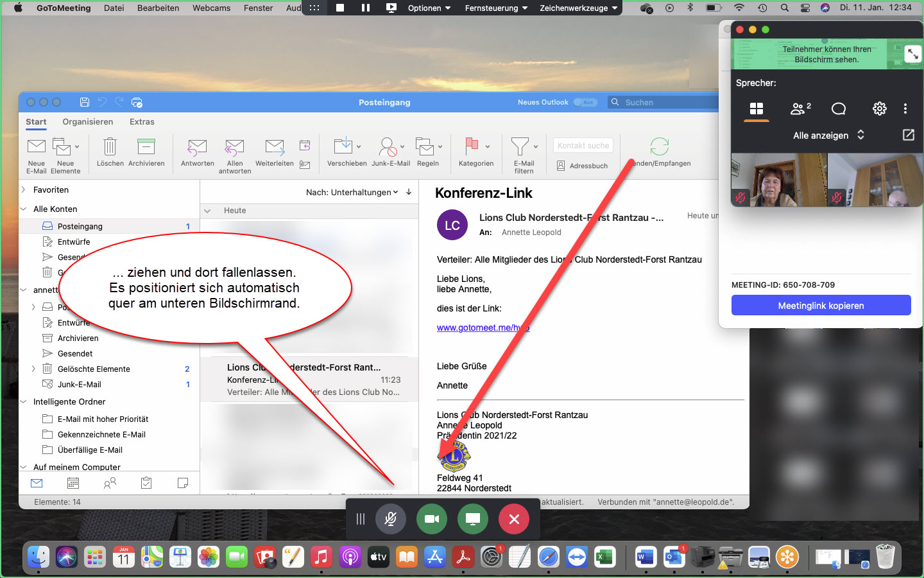
Task: Click the Archivieren icon in Outlook ribbon
Action: (x=146, y=146)
